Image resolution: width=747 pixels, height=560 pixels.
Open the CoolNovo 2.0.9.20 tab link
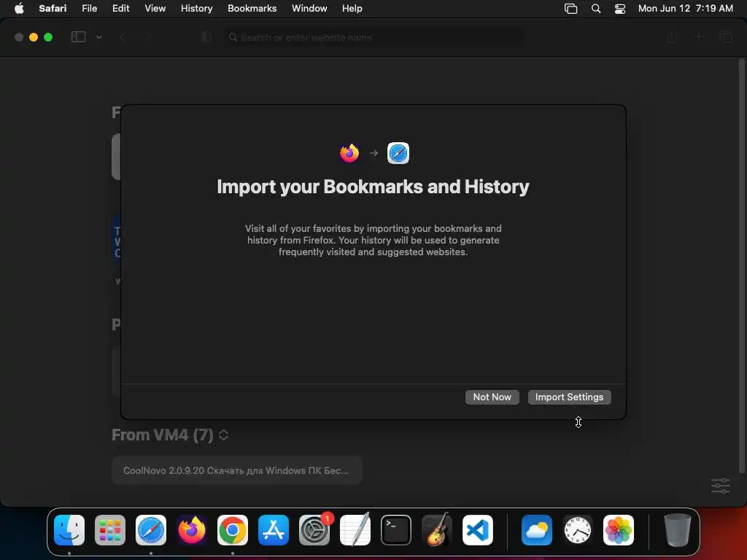pyautogui.click(x=237, y=470)
